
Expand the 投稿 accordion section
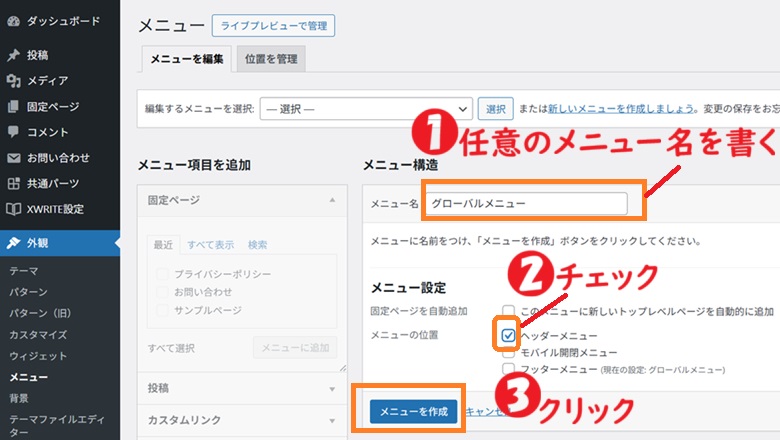(242, 388)
